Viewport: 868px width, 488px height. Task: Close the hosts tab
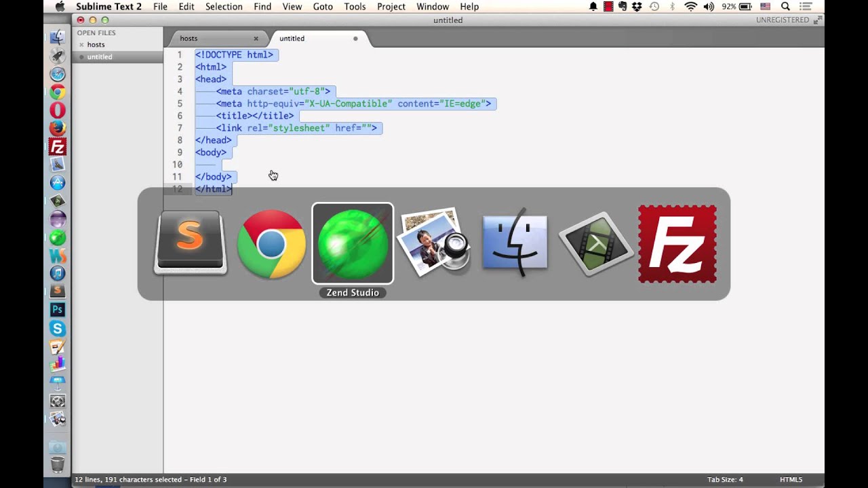[x=256, y=39]
